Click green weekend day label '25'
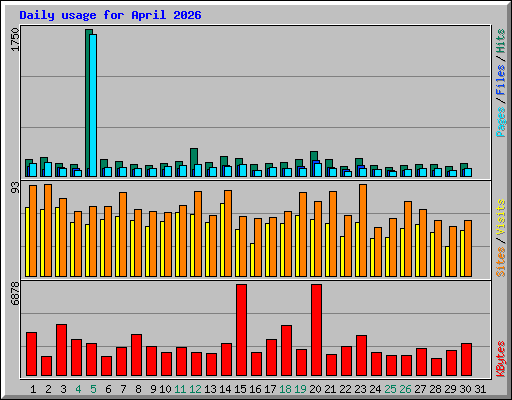 [390, 389]
